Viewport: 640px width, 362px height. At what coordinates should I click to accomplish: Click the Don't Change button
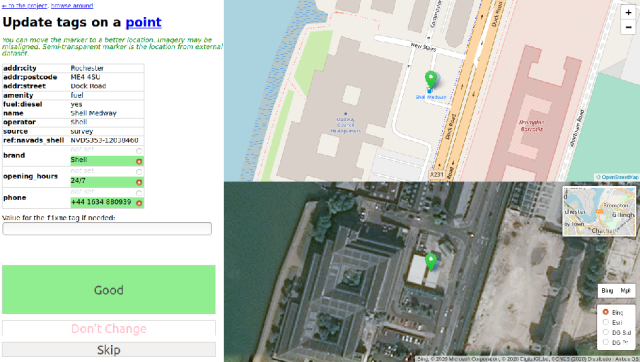pyautogui.click(x=109, y=329)
